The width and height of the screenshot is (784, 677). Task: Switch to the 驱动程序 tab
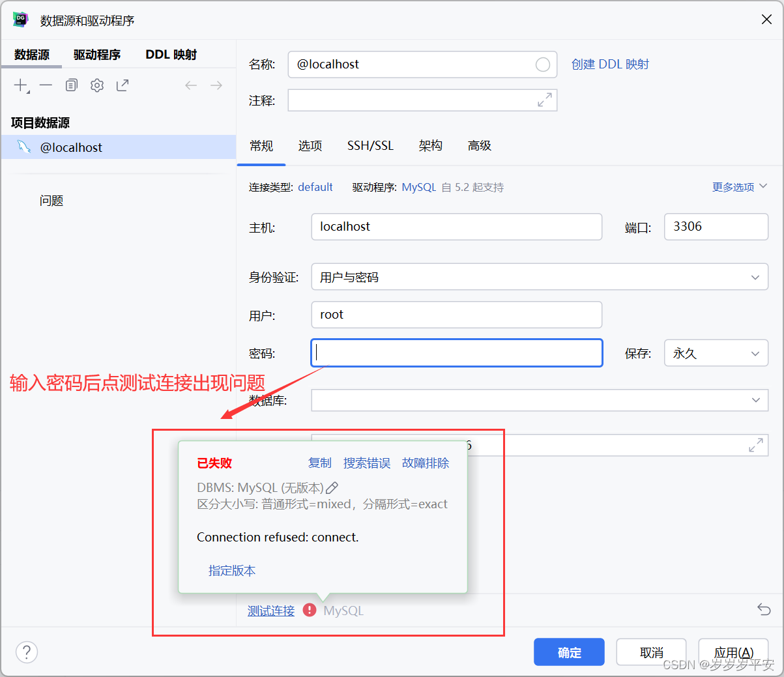click(97, 55)
